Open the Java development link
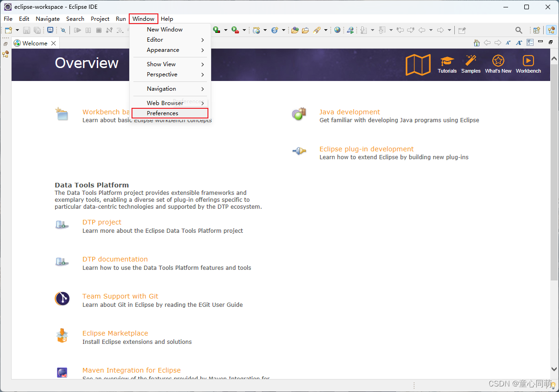The image size is (559, 392). (x=349, y=112)
